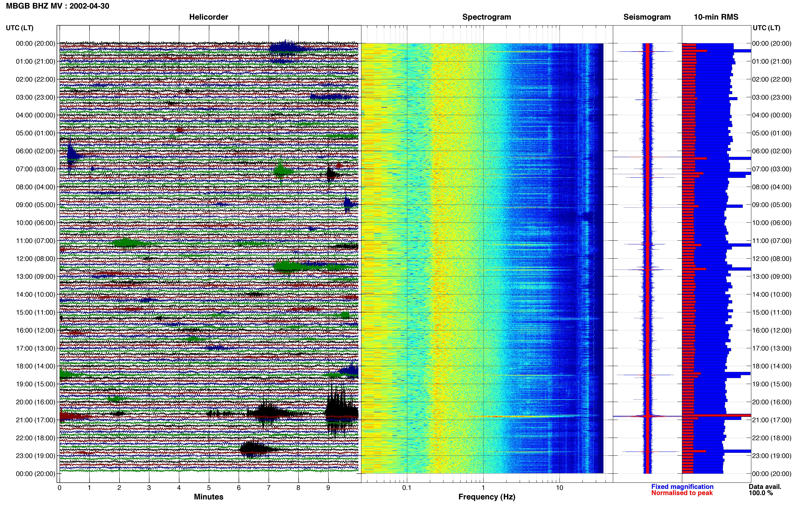Click minute tick label 9 on helicorder

coord(328,488)
